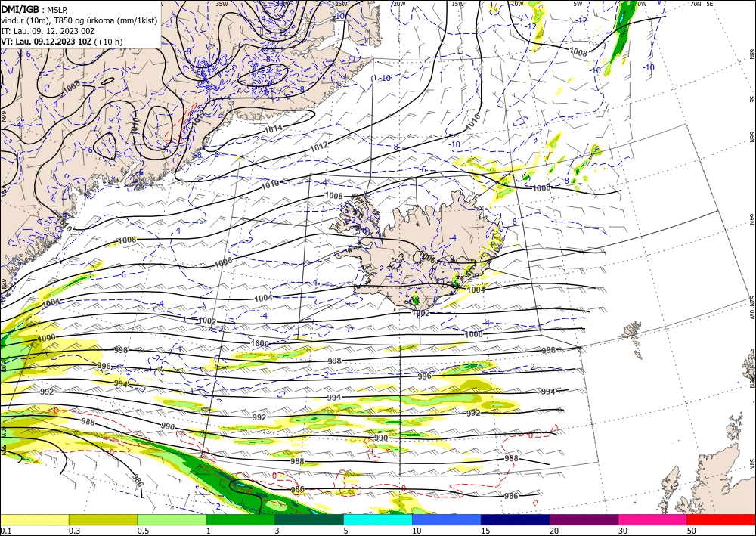Click the cyan 5–10 legend swatch
Screen dimensions: 756x536
(x=378, y=519)
